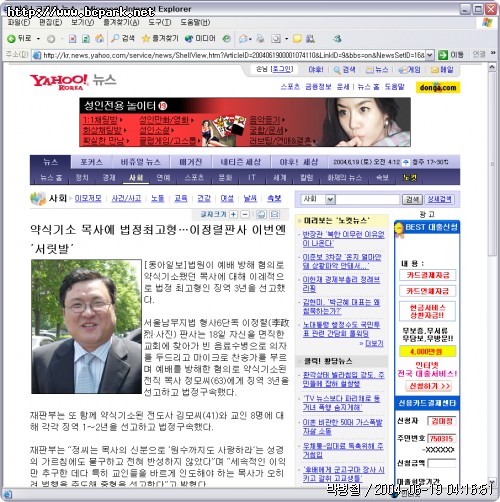Open the 사회 search category dropdown
This screenshot has width=500, height=502.
tap(330, 199)
